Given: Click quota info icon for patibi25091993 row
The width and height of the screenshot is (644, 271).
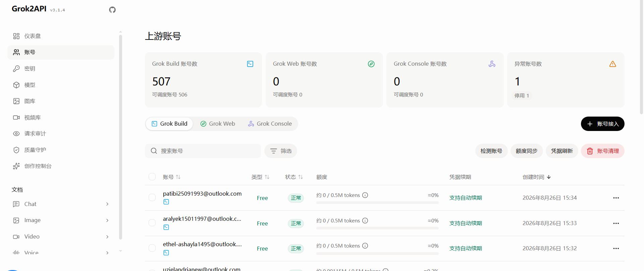Looking at the screenshot, I should coord(365,195).
